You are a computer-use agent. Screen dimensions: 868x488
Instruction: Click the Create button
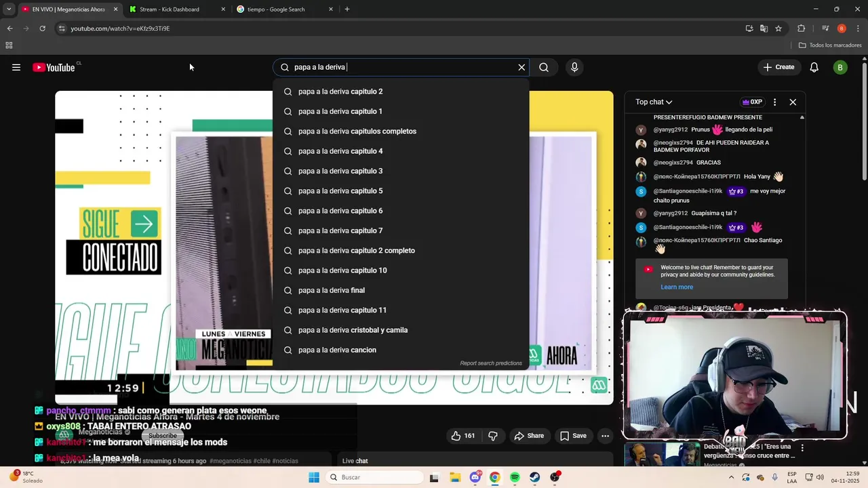coord(778,67)
